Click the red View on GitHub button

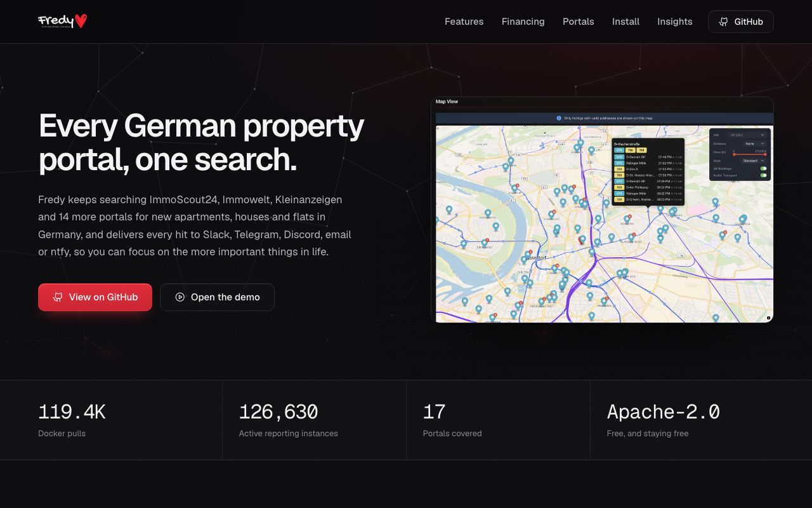click(95, 297)
